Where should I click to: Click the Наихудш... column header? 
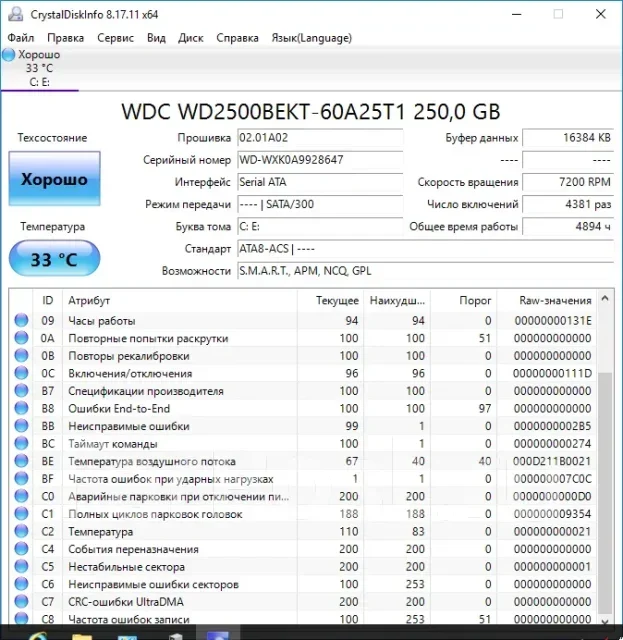coord(397,300)
